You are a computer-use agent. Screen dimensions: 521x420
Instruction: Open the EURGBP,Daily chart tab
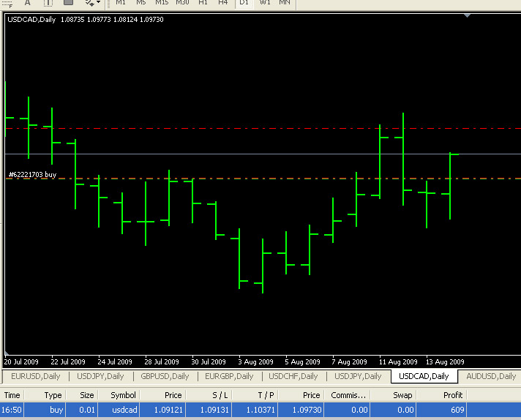pos(229,376)
